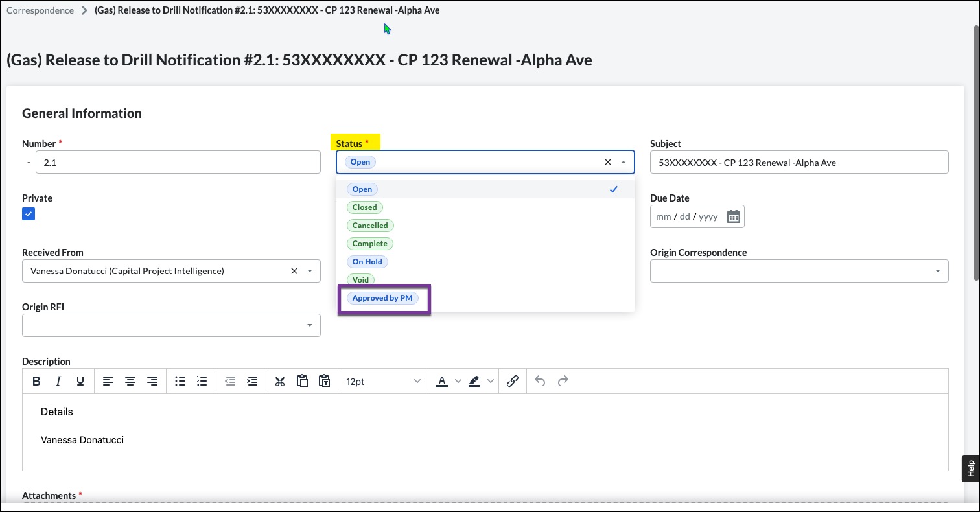Toggle bold formatting in Description toolbar

pos(37,382)
